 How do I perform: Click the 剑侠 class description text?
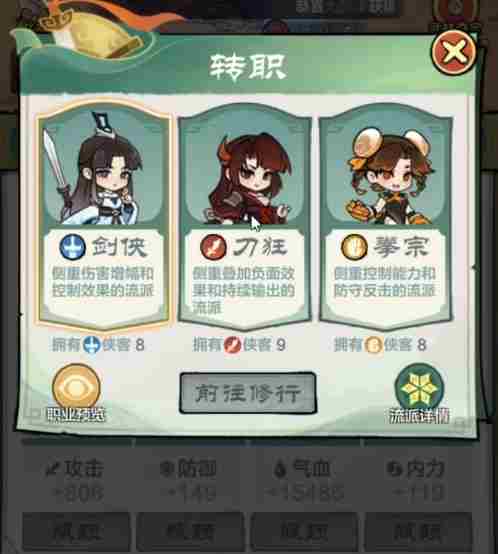click(103, 282)
